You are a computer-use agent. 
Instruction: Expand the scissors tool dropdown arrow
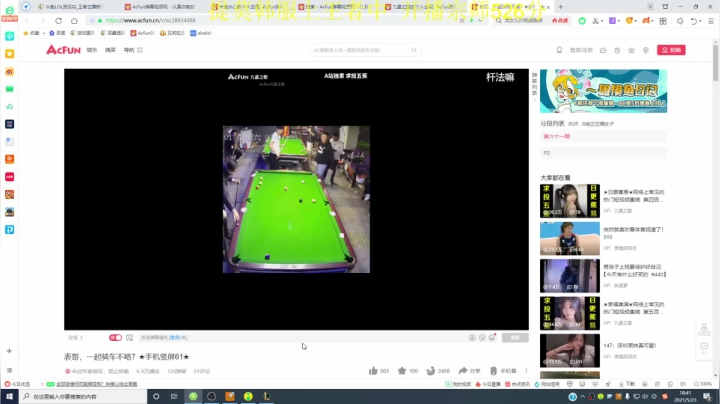[602, 21]
